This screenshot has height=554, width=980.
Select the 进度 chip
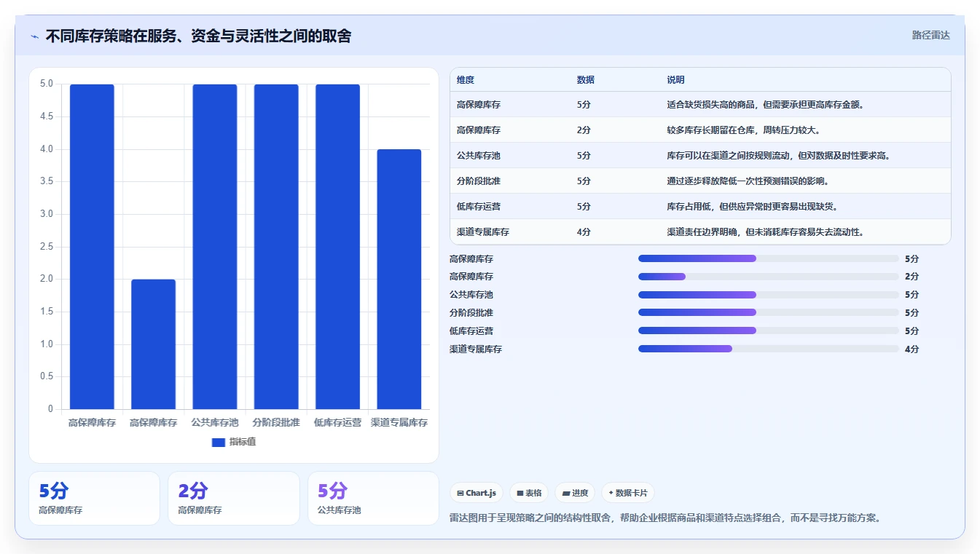pyautogui.click(x=575, y=493)
